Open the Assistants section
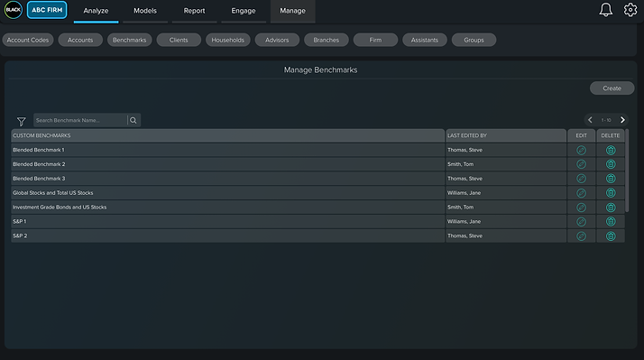Screen dimensions: 644x360 (x=425, y=40)
